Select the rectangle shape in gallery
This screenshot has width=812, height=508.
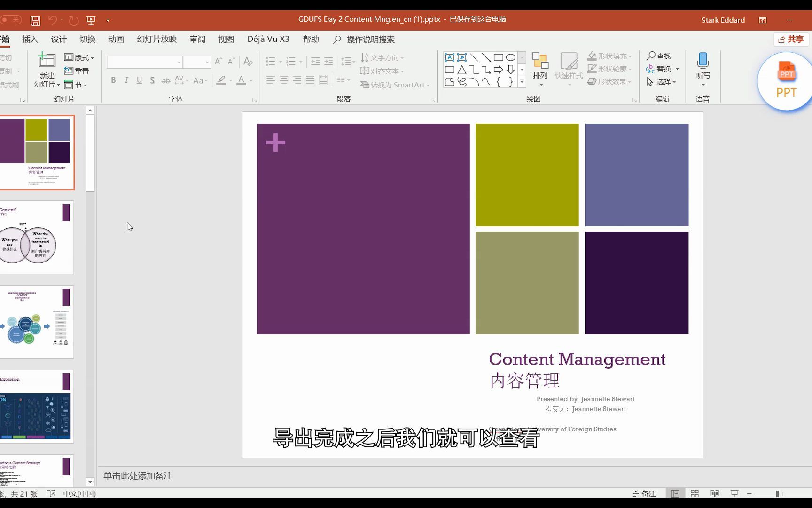[499, 57]
